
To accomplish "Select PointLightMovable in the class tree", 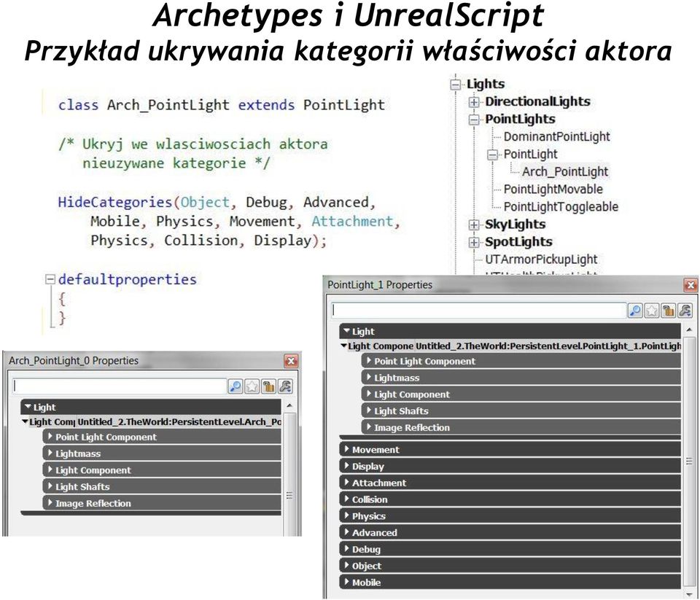I will coord(553,190).
